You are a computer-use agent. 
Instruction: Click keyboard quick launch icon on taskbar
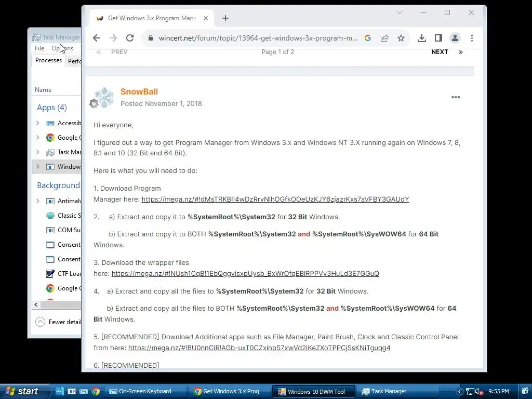coord(84,391)
